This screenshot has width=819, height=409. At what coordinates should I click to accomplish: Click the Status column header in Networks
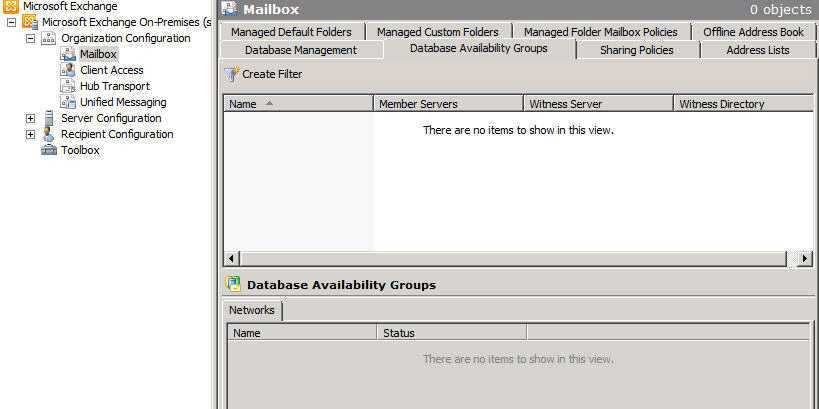(452, 333)
